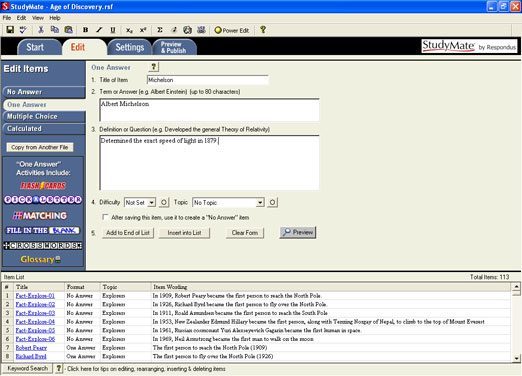522x376 pixels.
Task: Open the View menu
Action: click(x=38, y=18)
